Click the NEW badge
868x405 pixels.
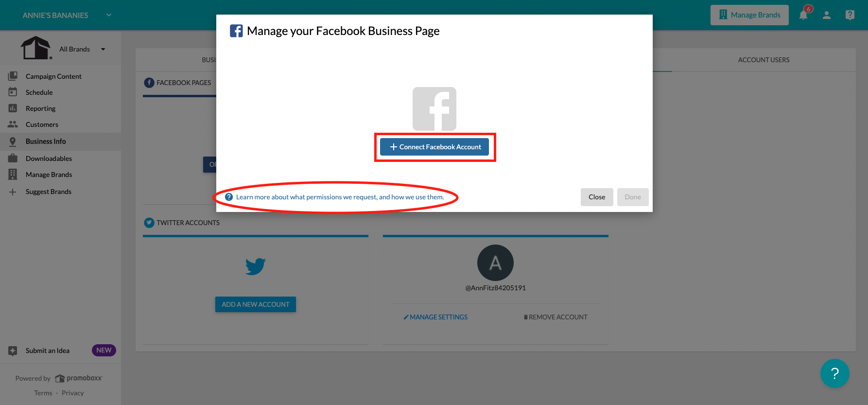[104, 350]
